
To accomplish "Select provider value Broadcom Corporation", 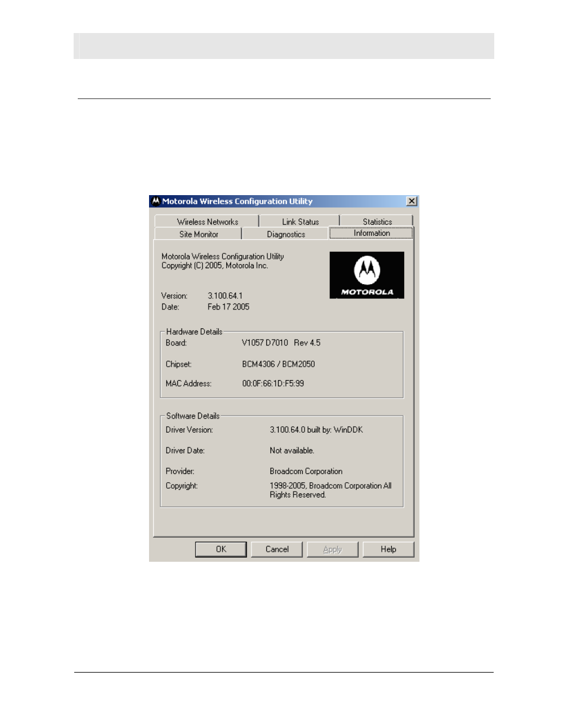I will [x=306, y=471].
